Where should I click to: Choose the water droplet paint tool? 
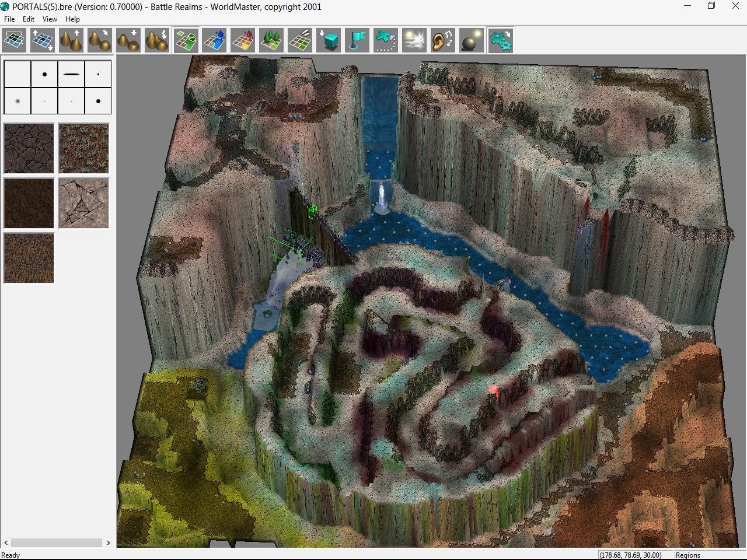pos(215,41)
